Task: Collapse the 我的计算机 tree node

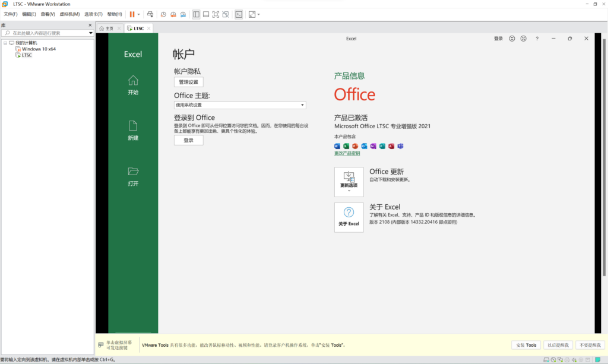Action: (5, 43)
